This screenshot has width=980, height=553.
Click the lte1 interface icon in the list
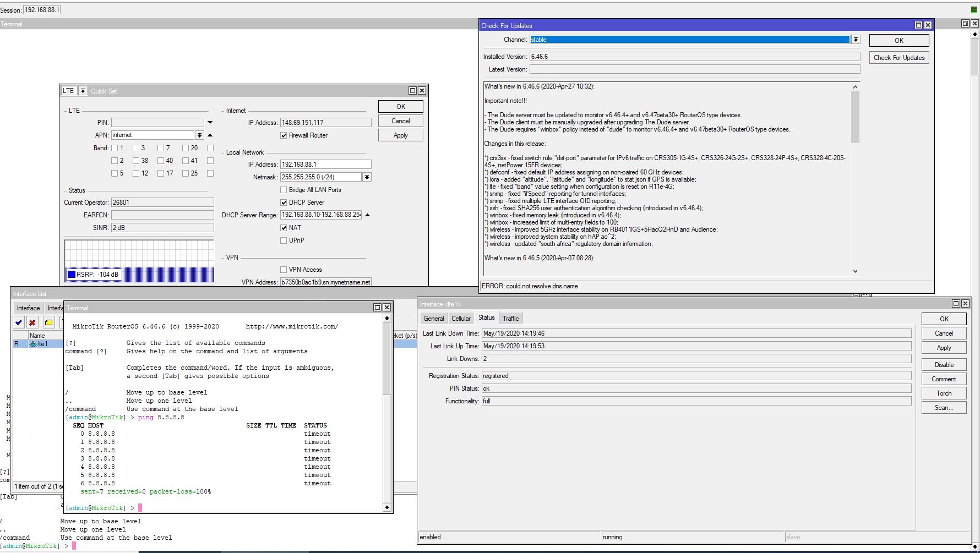pyautogui.click(x=34, y=343)
